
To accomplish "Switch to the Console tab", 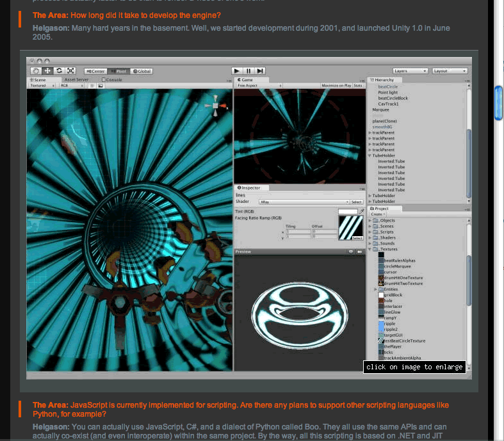I will (112, 79).
